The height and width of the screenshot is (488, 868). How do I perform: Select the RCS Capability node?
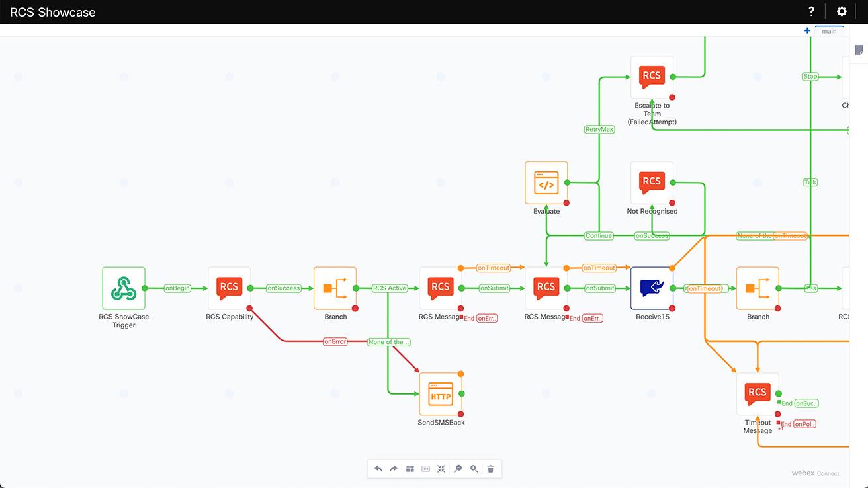pos(230,288)
